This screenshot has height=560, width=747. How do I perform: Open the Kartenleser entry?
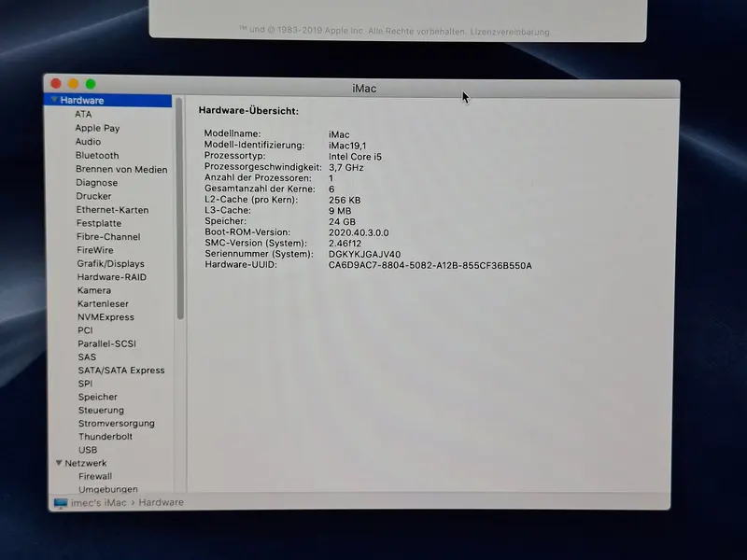point(103,304)
